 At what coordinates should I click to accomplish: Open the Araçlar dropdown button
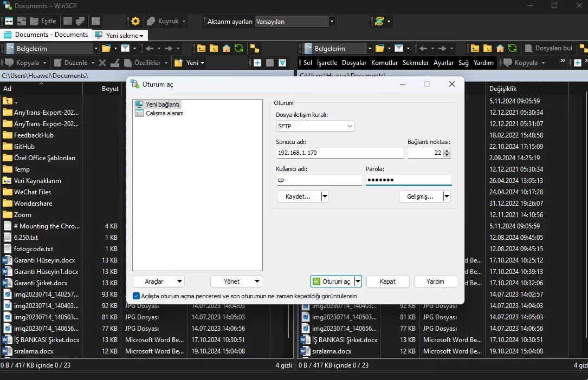click(159, 281)
